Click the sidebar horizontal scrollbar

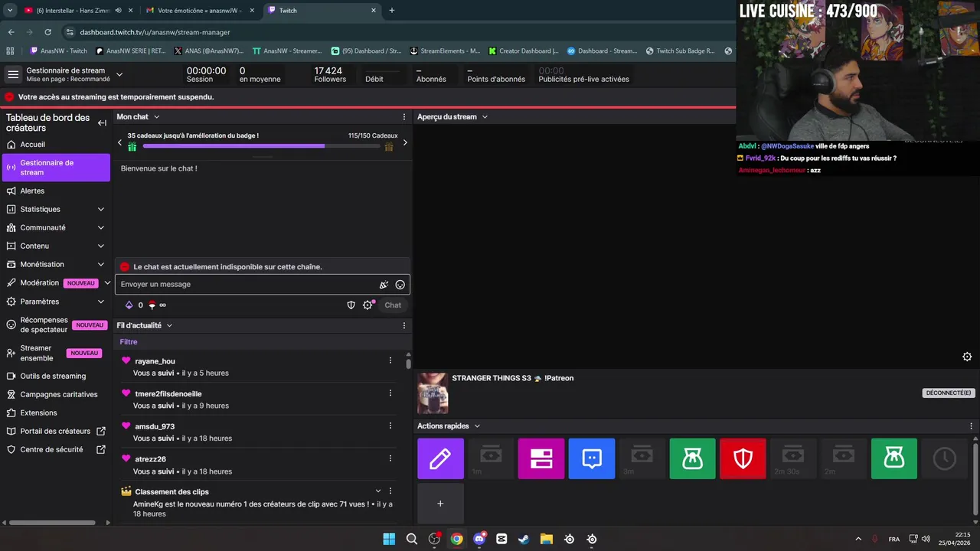click(x=51, y=523)
